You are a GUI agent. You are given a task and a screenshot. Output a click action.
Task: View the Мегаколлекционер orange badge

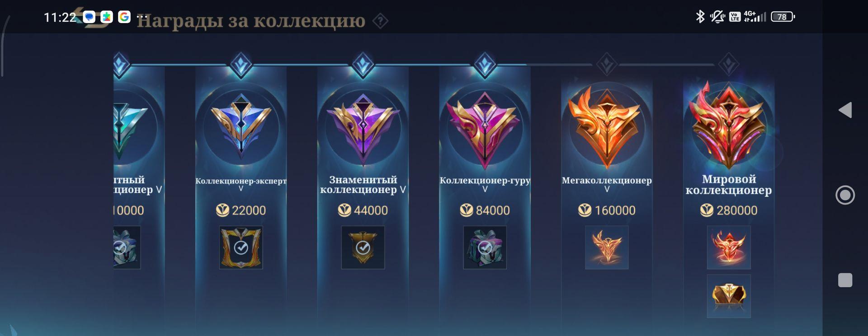pyautogui.click(x=607, y=126)
